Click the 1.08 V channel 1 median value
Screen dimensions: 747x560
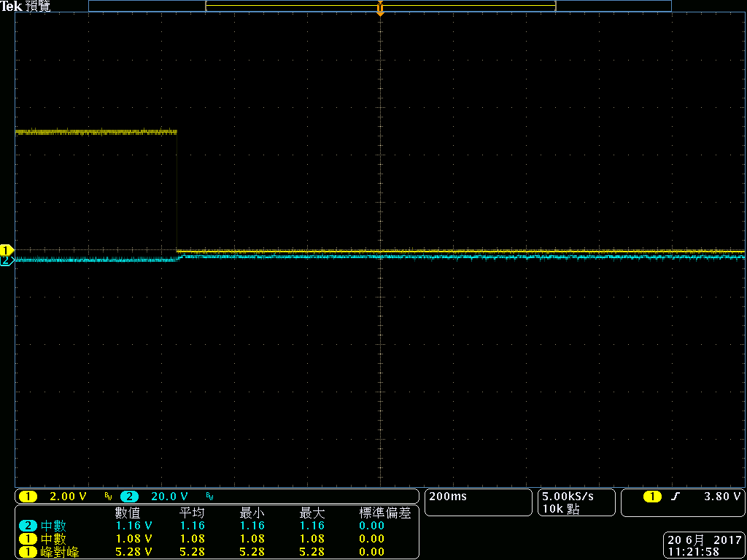(x=134, y=539)
